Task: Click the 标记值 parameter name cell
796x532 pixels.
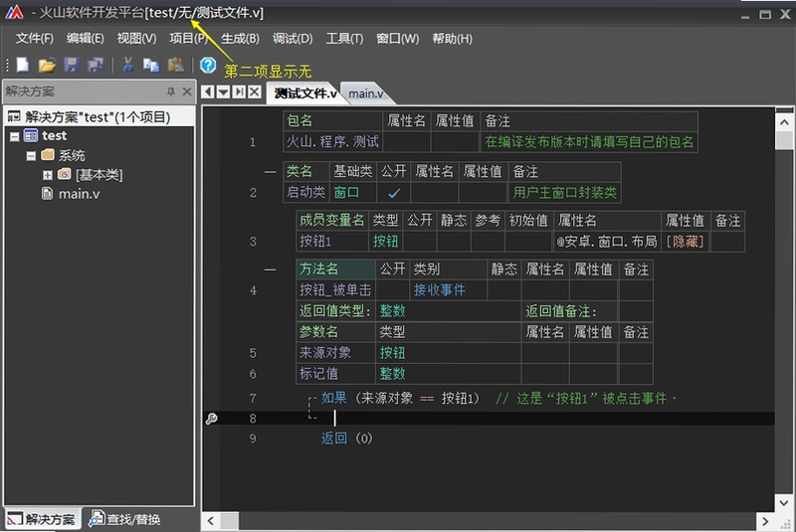Action: pos(335,374)
